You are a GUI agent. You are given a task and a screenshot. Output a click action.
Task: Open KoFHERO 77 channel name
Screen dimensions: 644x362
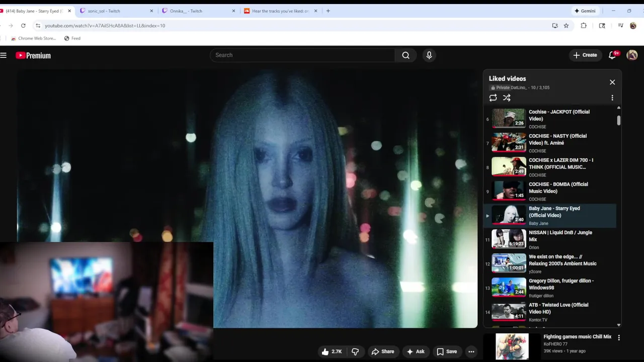(x=555, y=344)
